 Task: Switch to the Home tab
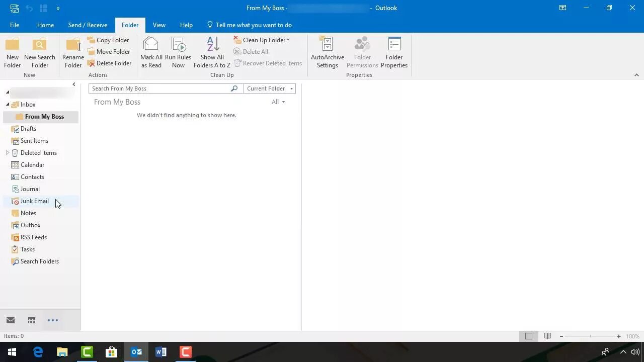[45, 25]
